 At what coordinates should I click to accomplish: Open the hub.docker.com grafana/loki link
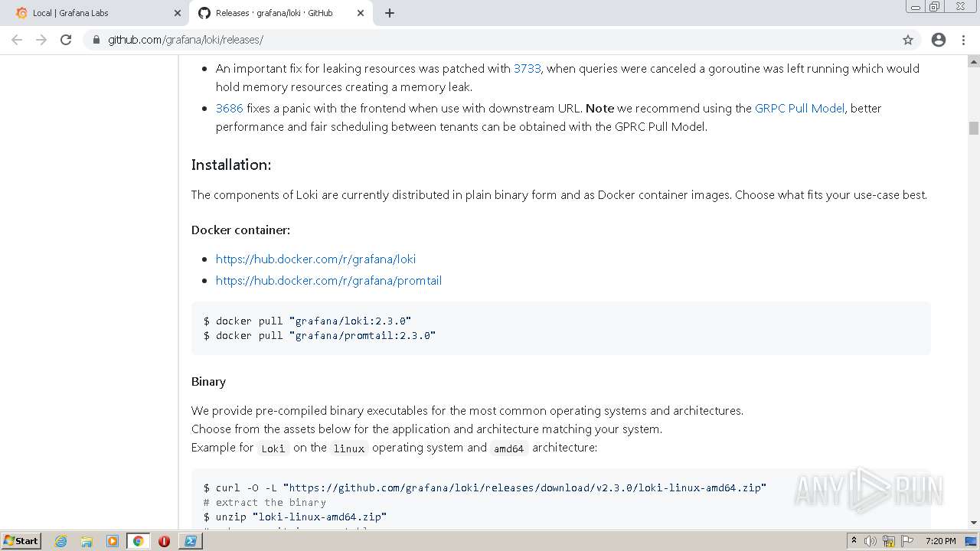click(x=315, y=259)
